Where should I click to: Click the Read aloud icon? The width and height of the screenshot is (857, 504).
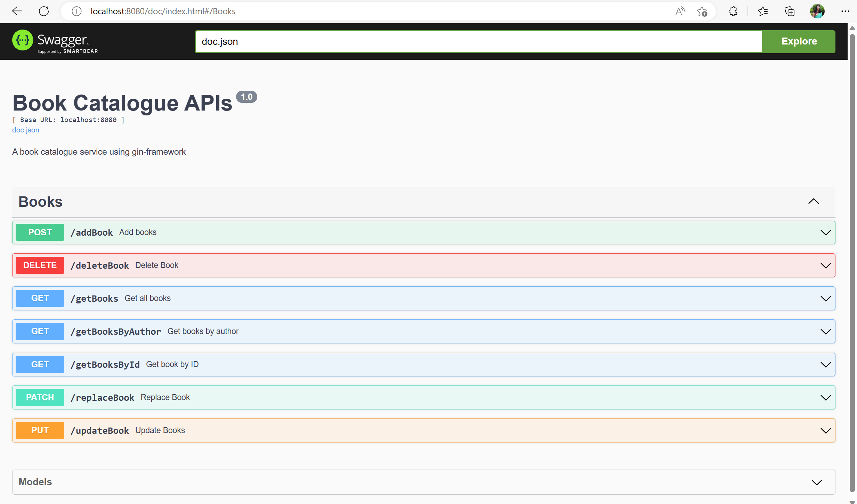680,11
